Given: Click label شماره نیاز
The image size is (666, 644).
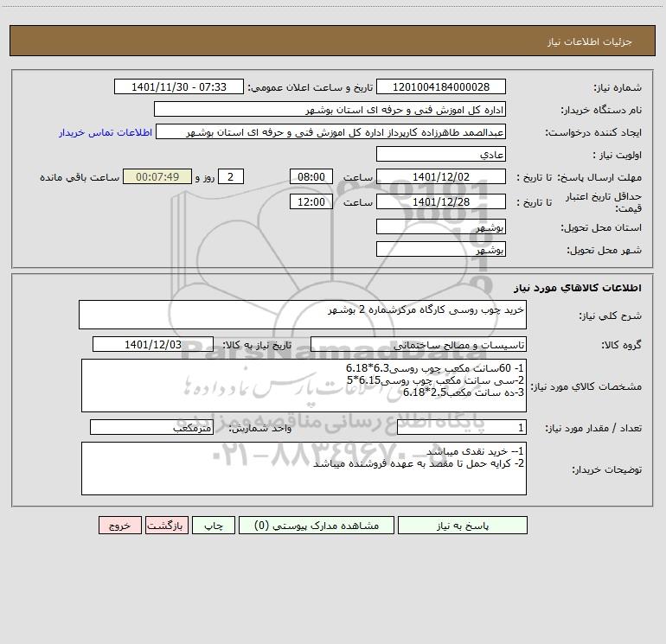Looking at the screenshot, I should [618, 88].
